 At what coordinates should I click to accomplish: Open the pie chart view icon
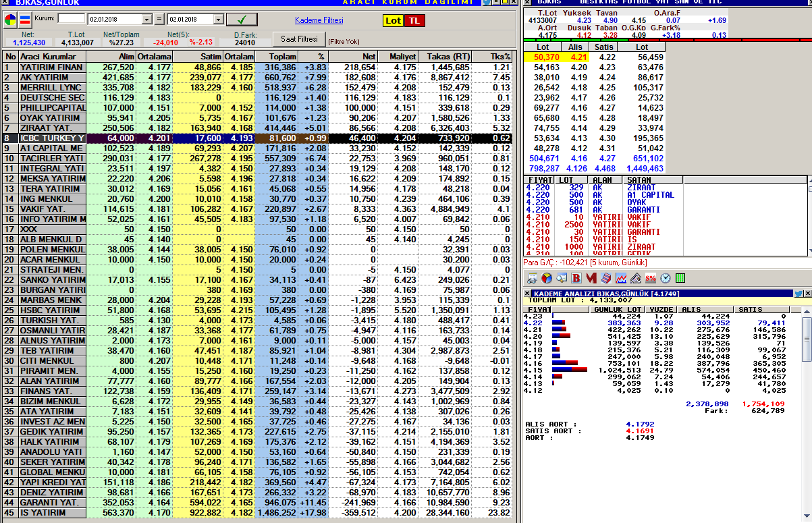[10, 20]
